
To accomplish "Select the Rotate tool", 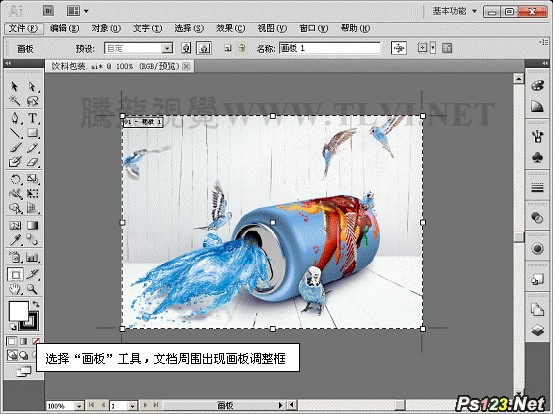I will pyautogui.click(x=15, y=179).
